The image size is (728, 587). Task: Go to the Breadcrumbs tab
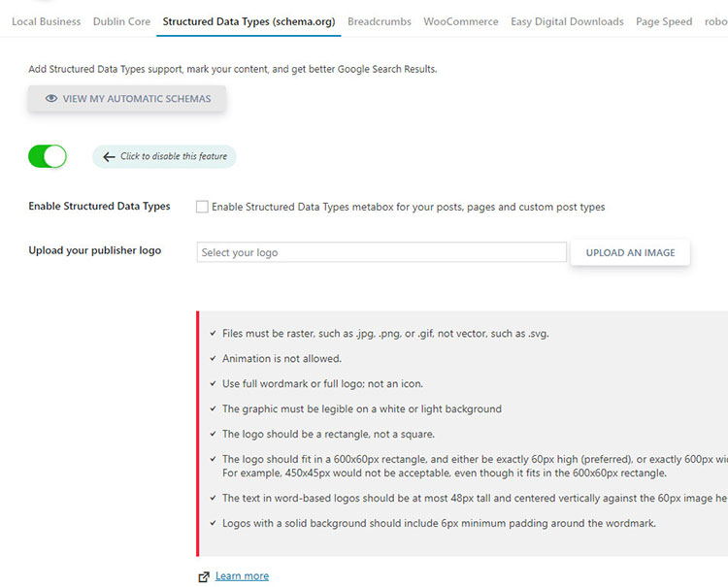point(380,21)
